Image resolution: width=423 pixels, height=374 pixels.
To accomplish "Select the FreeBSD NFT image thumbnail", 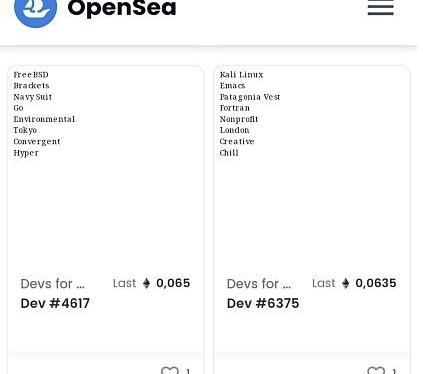I will [x=106, y=167].
